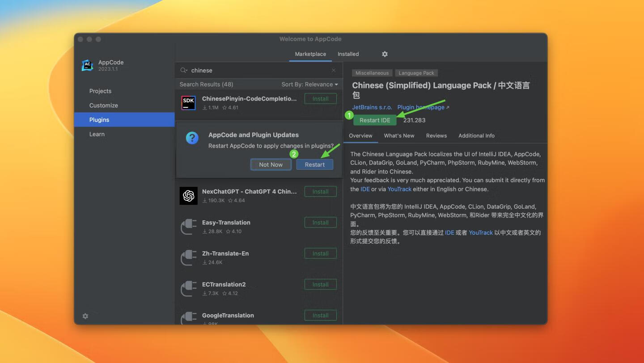Select Customize in the sidebar
The image size is (644, 363).
(124, 106)
